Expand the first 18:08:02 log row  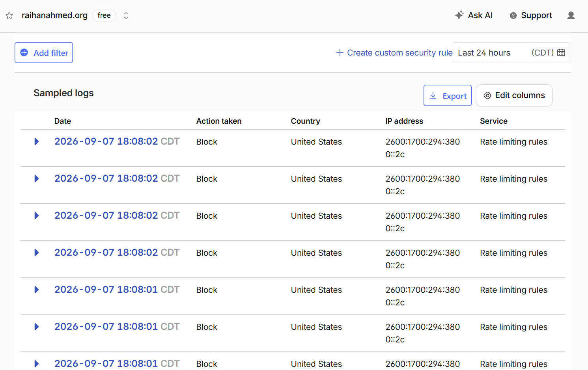click(37, 141)
